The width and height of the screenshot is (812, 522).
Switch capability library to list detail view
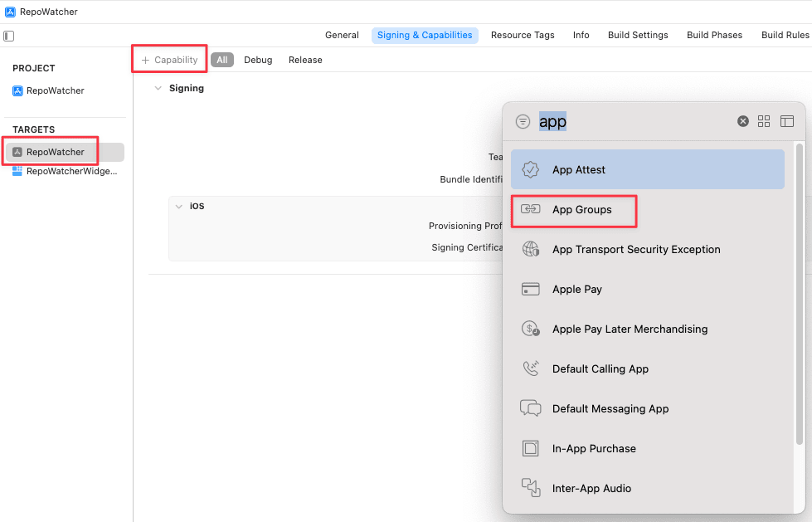click(x=786, y=121)
